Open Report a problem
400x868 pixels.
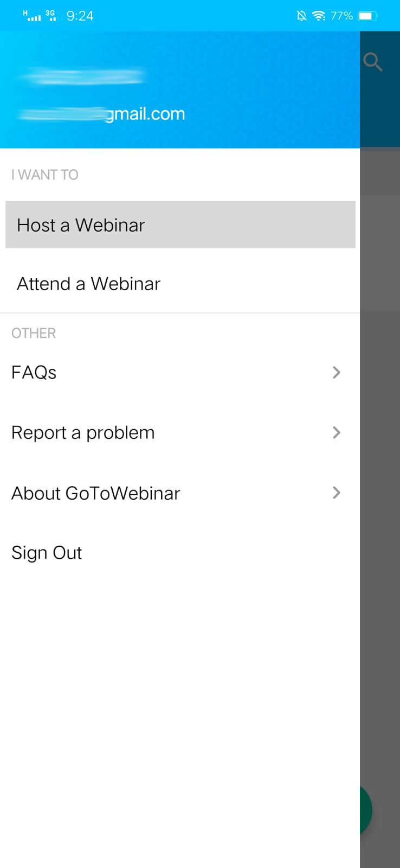tap(83, 433)
